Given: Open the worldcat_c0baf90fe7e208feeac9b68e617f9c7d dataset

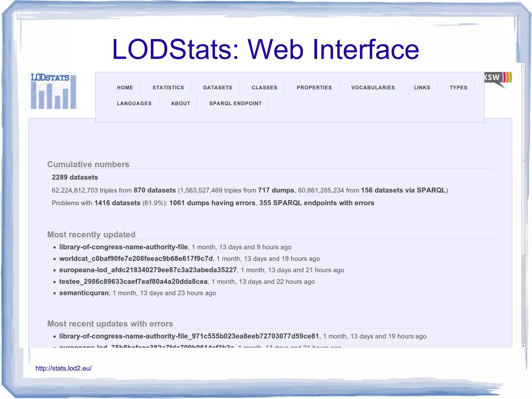Looking at the screenshot, I should tap(136, 259).
